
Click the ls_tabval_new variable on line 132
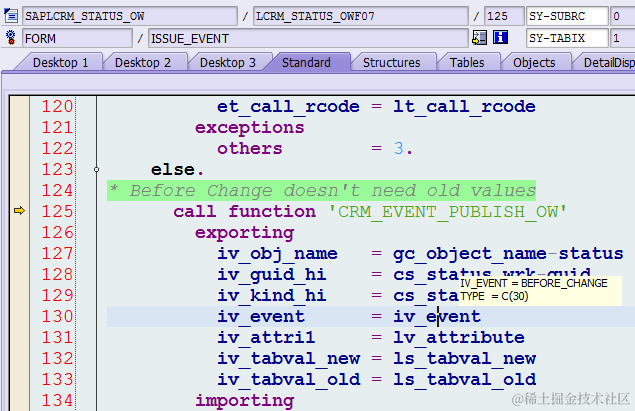pos(465,358)
